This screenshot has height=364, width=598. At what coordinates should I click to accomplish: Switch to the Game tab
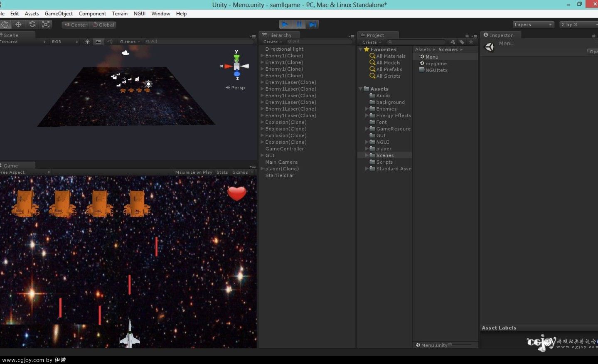tap(17, 165)
